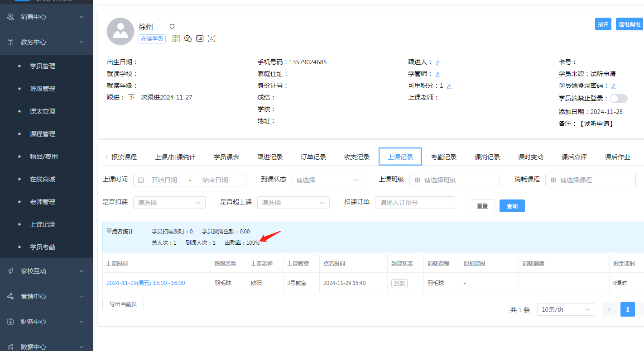Click the 查询 button

point(512,206)
